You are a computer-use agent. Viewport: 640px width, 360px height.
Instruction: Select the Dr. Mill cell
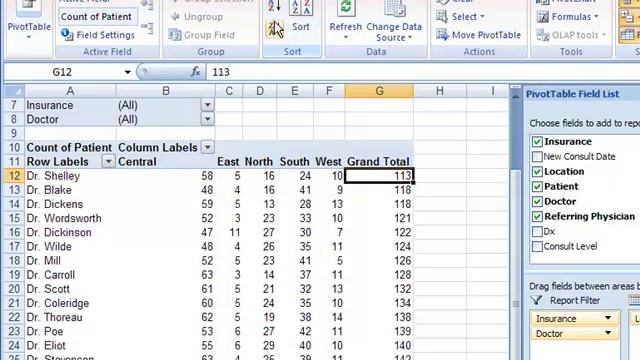click(70, 261)
